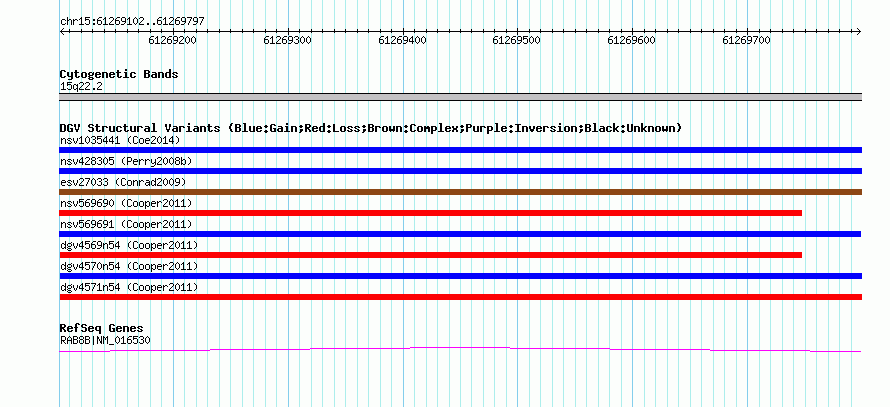Click ruler position 61269300
890x407 pixels.
pos(288,40)
